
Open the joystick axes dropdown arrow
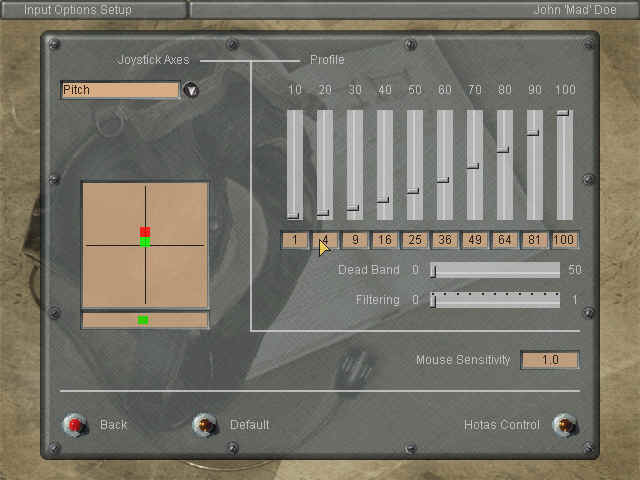pyautogui.click(x=191, y=90)
